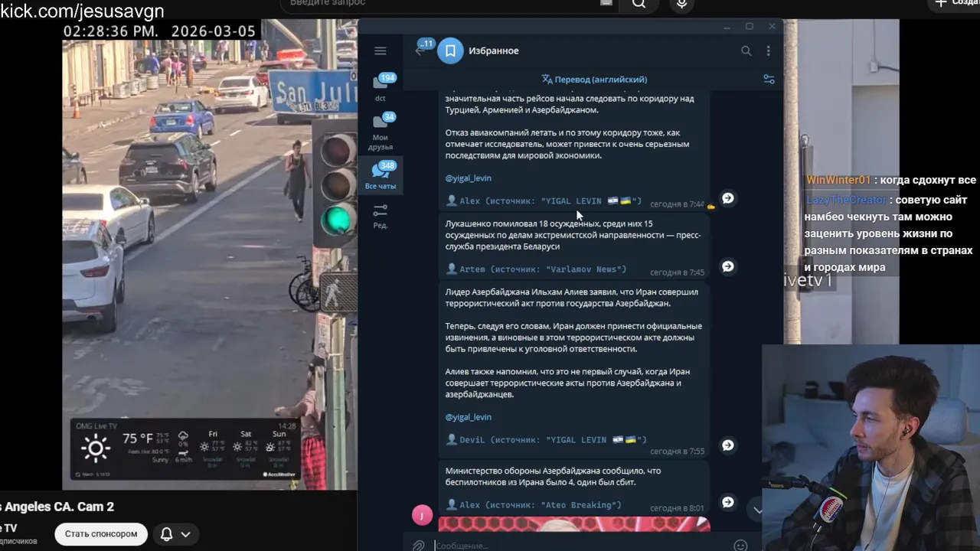This screenshot has height=551, width=980.
Task: Click LazyTheCreator username in stream chat
Action: tap(846, 200)
